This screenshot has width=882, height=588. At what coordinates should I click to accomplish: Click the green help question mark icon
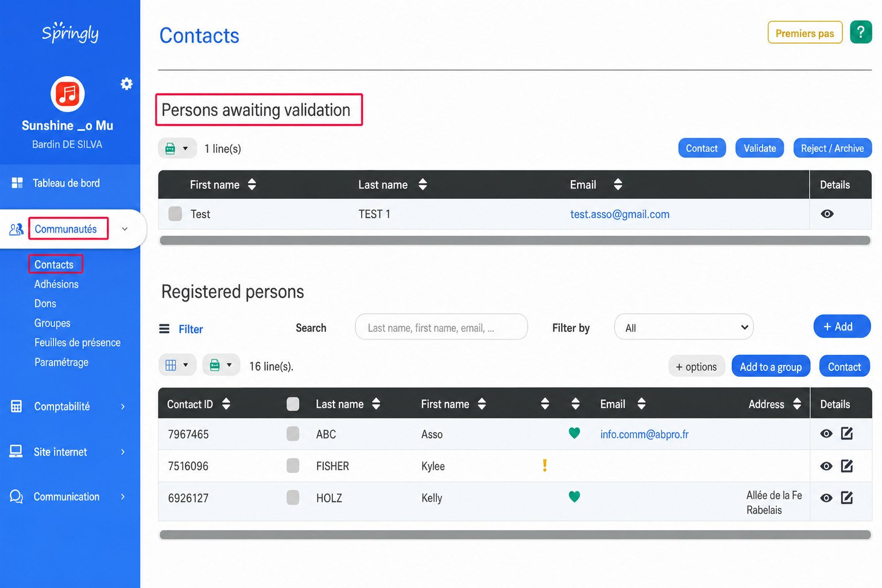(861, 32)
